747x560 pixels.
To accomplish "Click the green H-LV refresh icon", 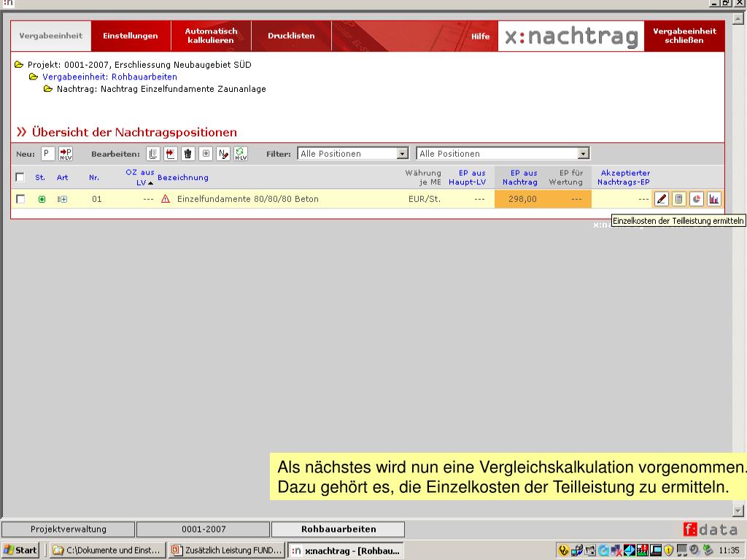I will (241, 154).
